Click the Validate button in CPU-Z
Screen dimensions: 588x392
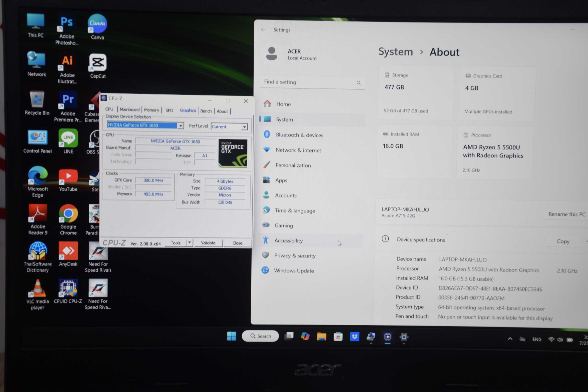click(208, 243)
